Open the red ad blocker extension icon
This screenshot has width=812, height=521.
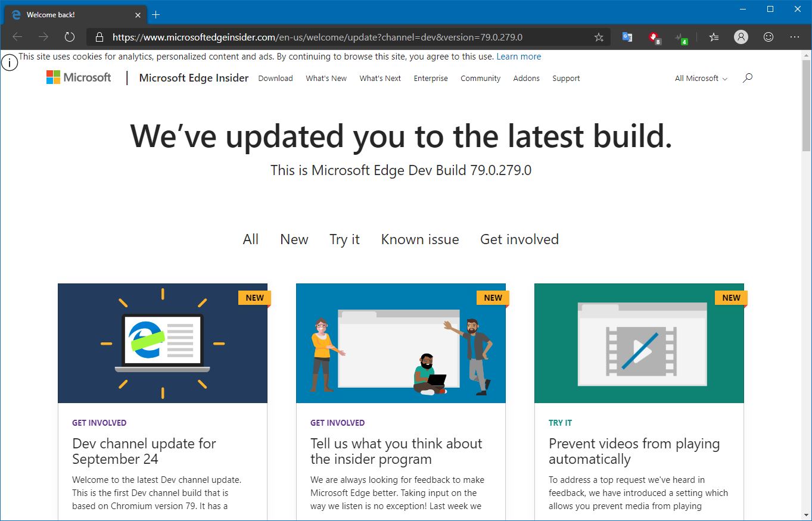coord(654,38)
